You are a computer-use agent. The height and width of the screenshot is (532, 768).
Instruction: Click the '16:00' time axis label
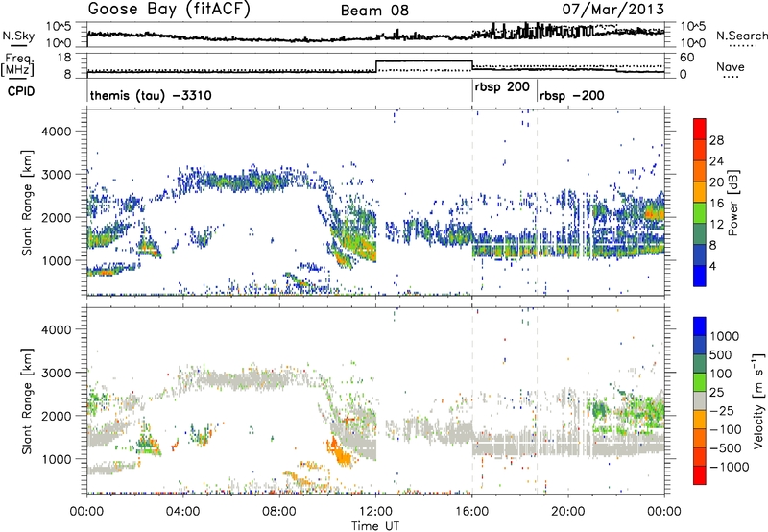coord(471,512)
